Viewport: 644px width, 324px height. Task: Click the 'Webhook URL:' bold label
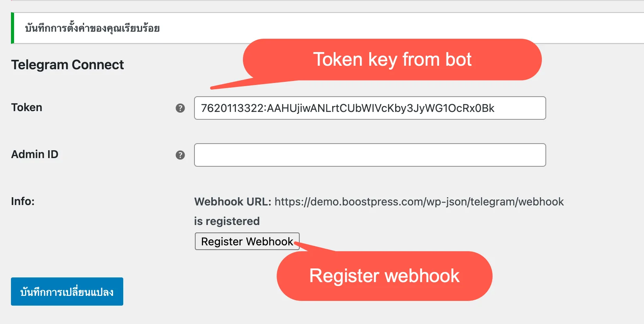click(x=233, y=202)
